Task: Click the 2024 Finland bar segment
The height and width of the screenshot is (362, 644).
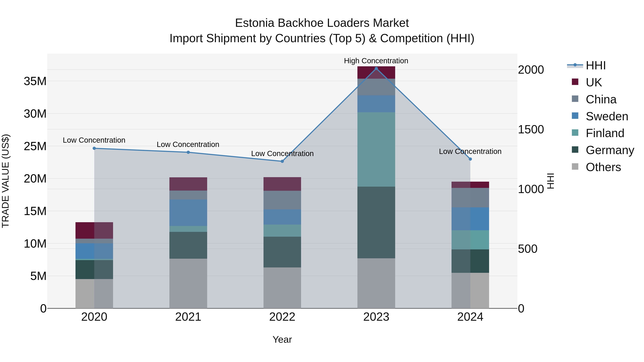Action: pyautogui.click(x=470, y=240)
